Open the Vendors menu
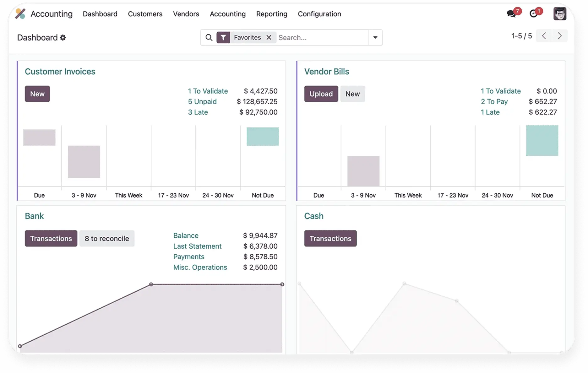The height and width of the screenshot is (373, 588). point(186,14)
